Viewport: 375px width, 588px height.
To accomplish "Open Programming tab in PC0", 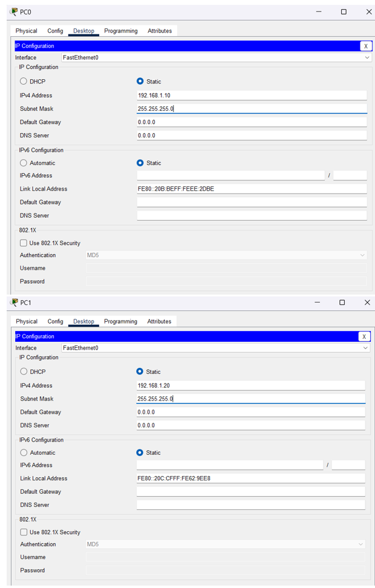I will tap(121, 31).
